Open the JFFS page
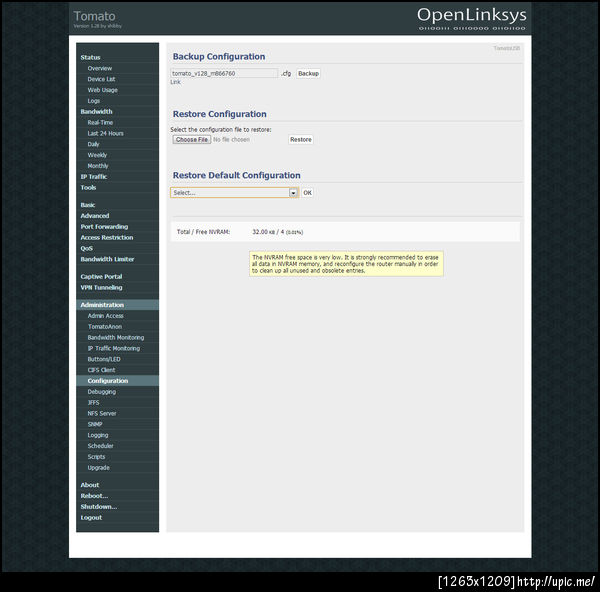The width and height of the screenshot is (600, 592). pos(93,403)
